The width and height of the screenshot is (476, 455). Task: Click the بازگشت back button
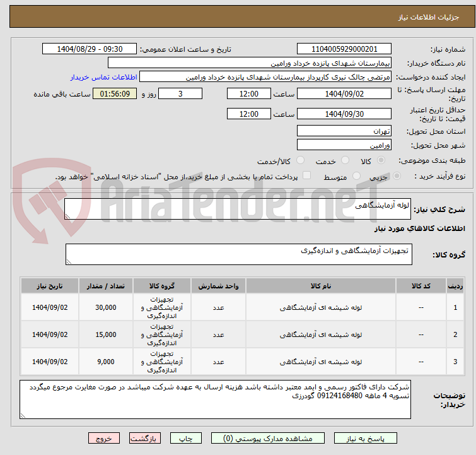(145, 439)
